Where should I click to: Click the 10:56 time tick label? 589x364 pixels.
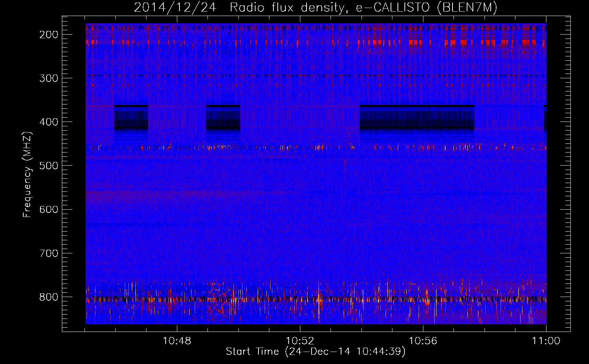point(423,341)
